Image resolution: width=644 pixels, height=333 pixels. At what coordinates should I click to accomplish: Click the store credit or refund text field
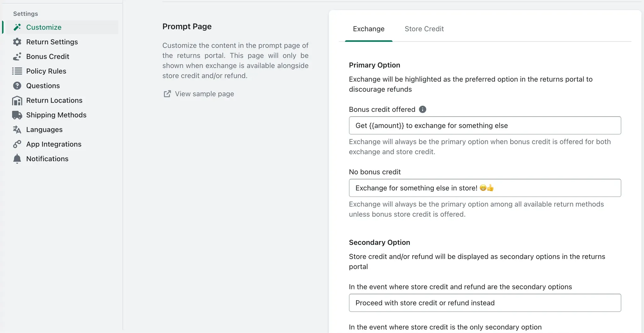tap(485, 303)
